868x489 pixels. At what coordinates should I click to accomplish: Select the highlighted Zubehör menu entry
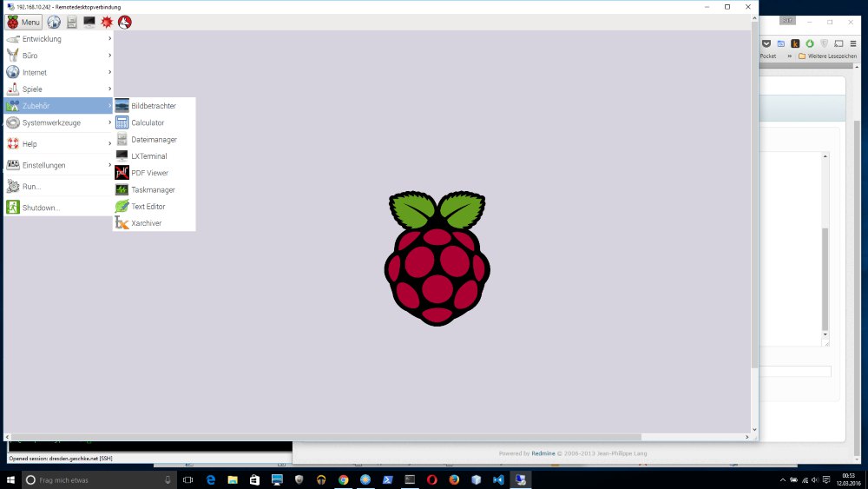pos(59,106)
